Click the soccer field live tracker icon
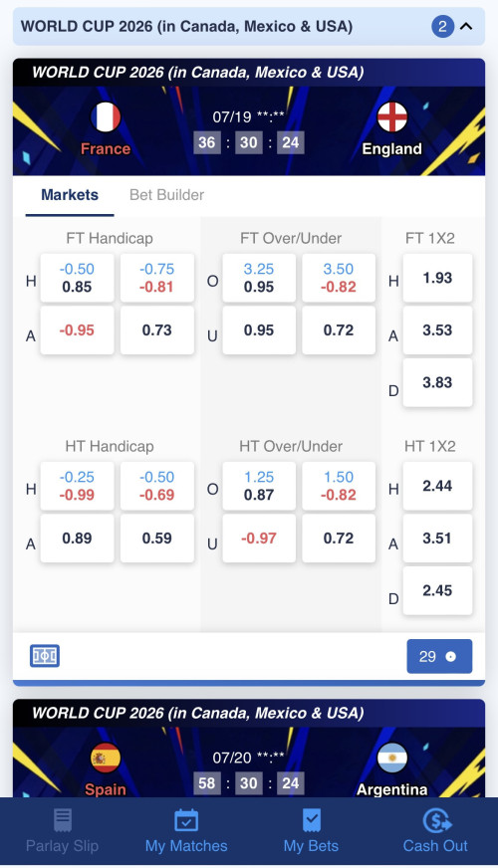 pos(44,656)
